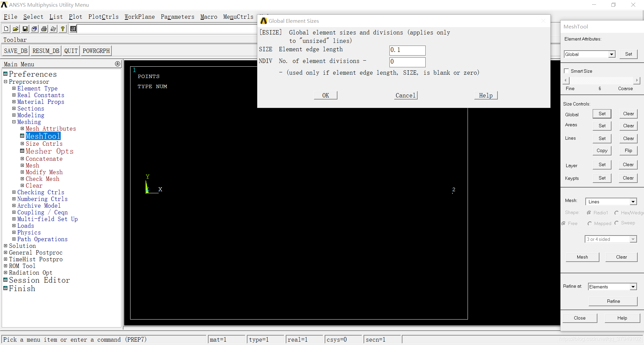The height and width of the screenshot is (345, 644).
Task: Open the Select menu
Action: [x=33, y=17]
